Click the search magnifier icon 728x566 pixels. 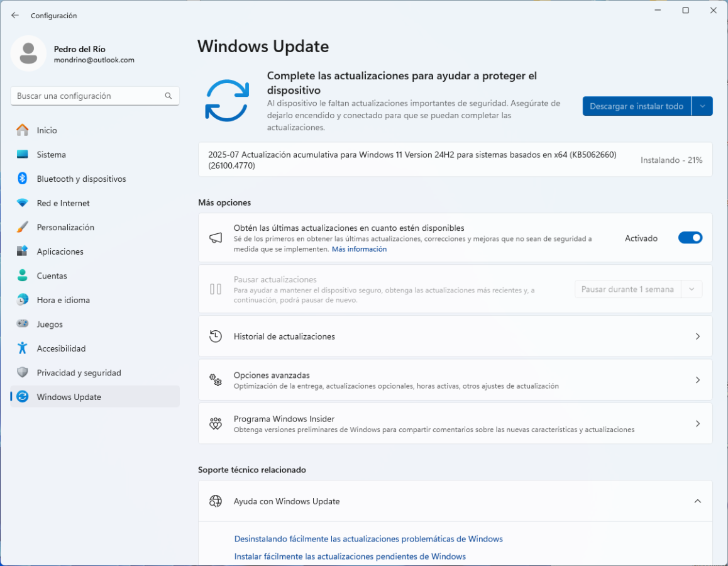[x=168, y=96]
